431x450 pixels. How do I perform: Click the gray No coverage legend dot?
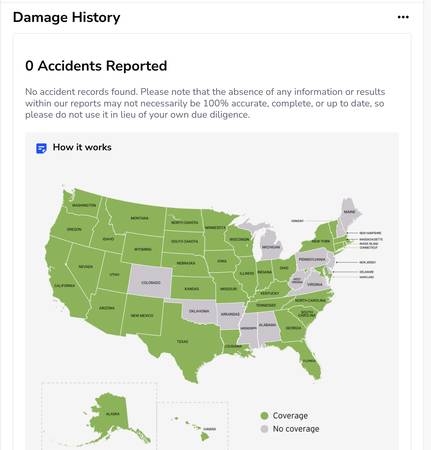(x=264, y=429)
